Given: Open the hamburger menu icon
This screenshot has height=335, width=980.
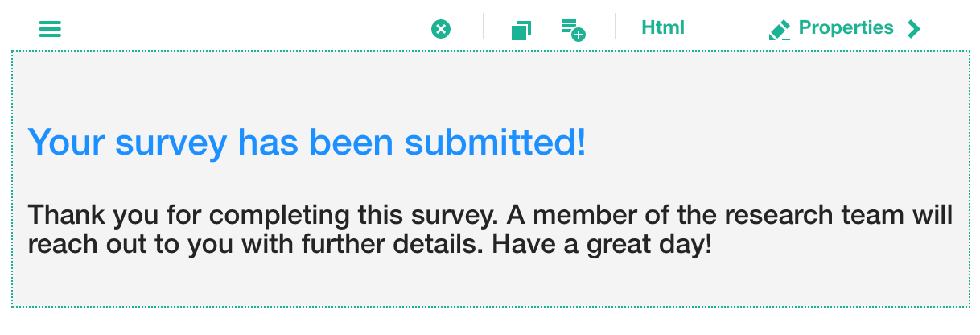Looking at the screenshot, I should tap(50, 29).
